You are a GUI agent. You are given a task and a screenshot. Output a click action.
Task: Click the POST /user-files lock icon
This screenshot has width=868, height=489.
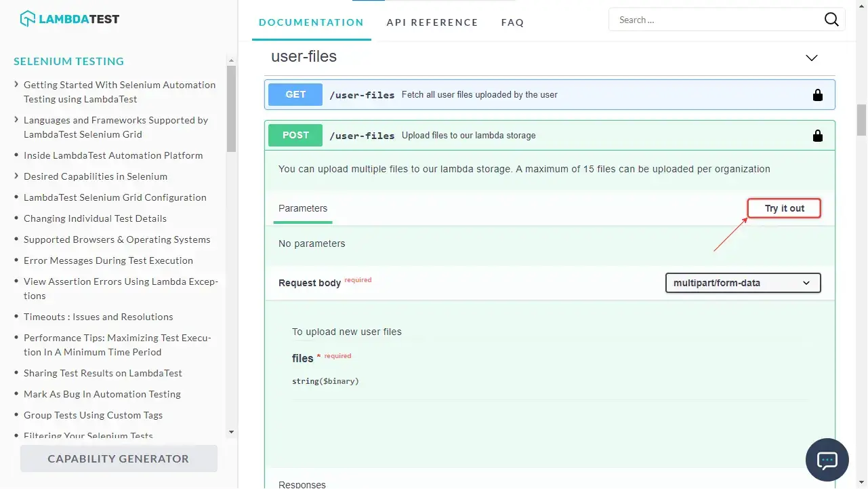click(817, 136)
